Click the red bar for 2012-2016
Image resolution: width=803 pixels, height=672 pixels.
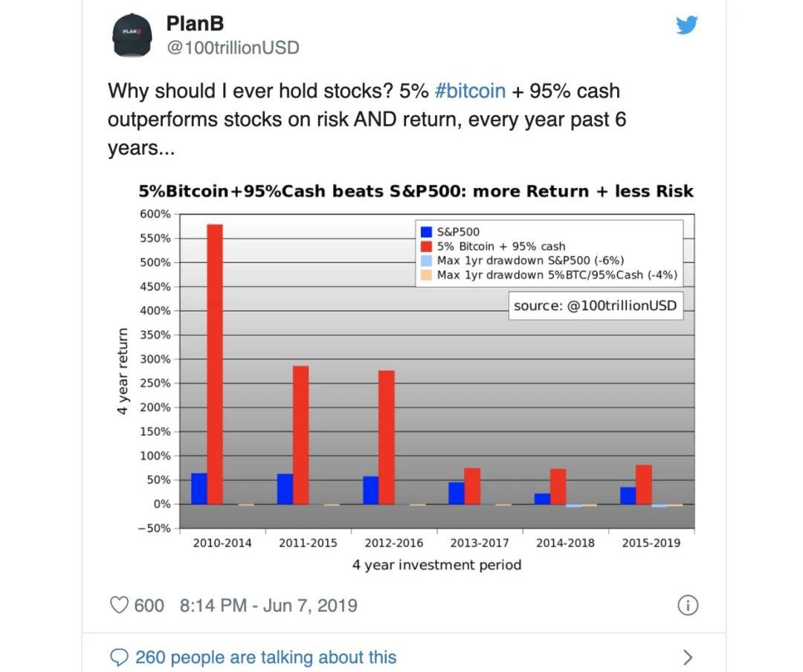click(x=387, y=437)
